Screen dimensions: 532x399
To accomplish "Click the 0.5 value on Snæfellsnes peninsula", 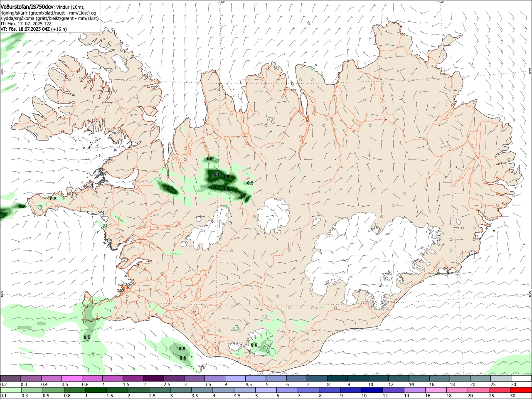I will [x=53, y=199].
